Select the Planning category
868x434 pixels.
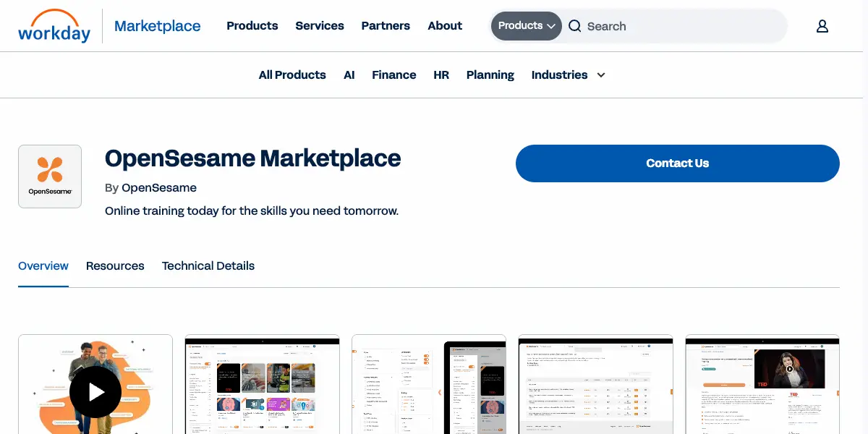490,75
